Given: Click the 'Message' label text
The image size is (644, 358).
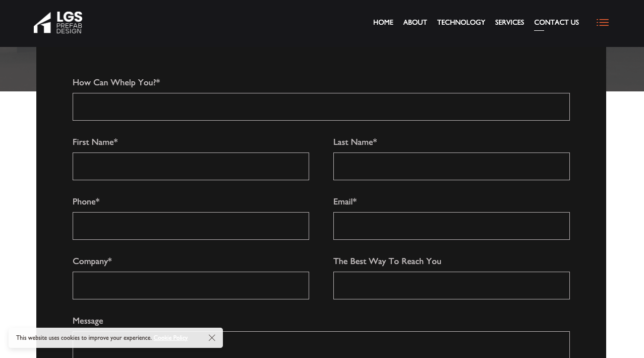Looking at the screenshot, I should 88,321.
